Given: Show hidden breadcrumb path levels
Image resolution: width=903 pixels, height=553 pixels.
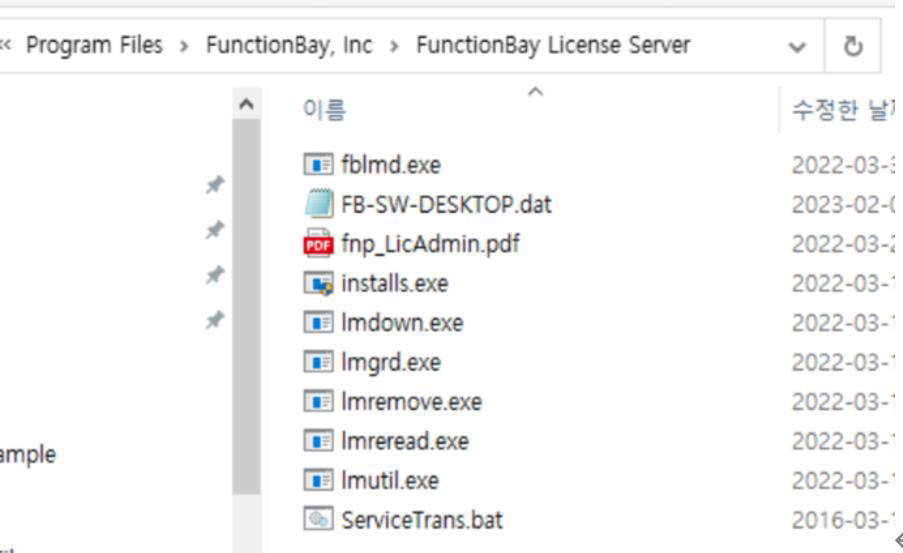Looking at the screenshot, I should (x=6, y=45).
